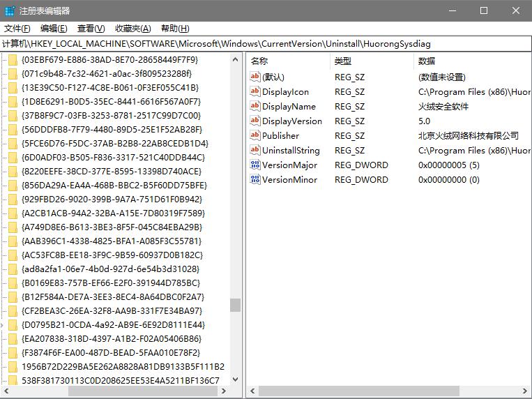Click the (默认) default value icon
Image resolution: width=532 pixels, height=399 pixels.
click(255, 77)
